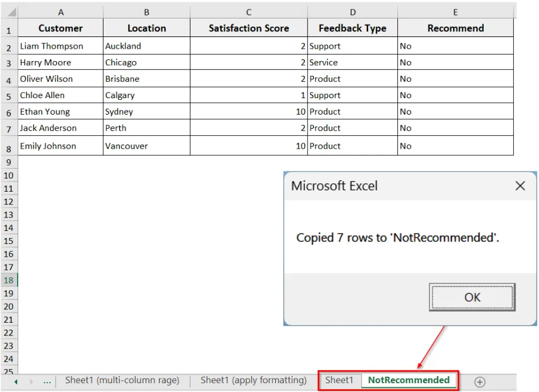Select the Jack Anderson cell
Screen dimensions: 539x392
pos(61,128)
